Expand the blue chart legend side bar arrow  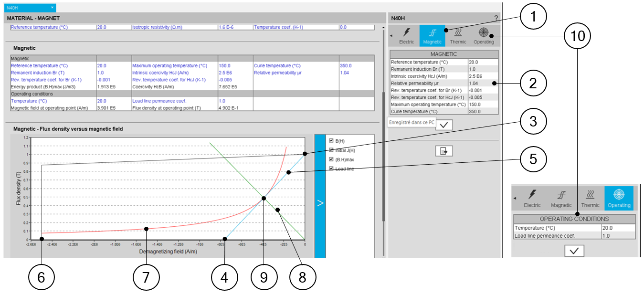pyautogui.click(x=320, y=203)
